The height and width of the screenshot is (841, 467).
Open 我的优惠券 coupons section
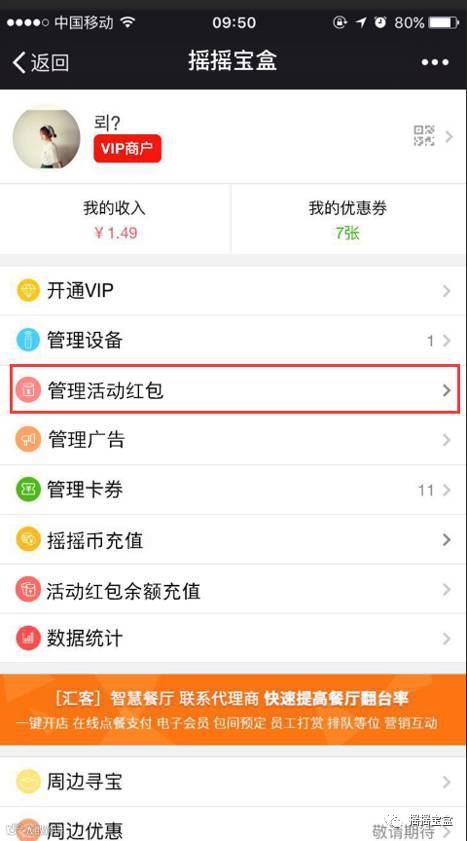coord(349,219)
